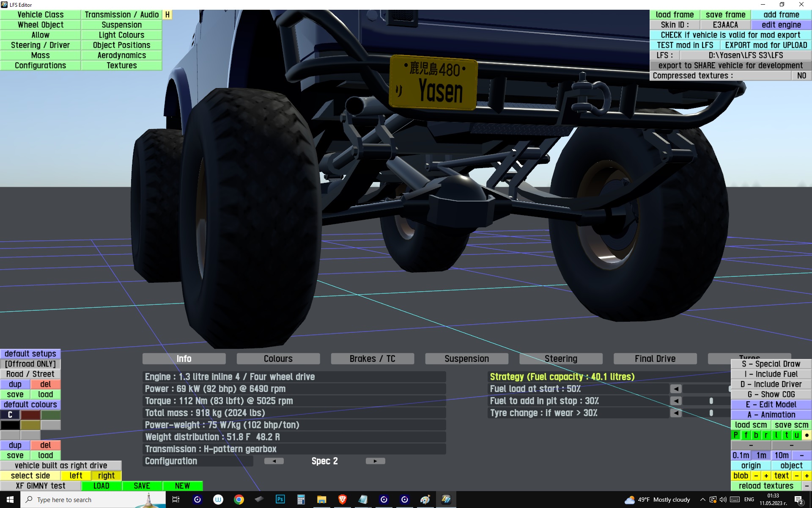Open Photoshop from the taskbar
This screenshot has height=508, width=812.
280,500
